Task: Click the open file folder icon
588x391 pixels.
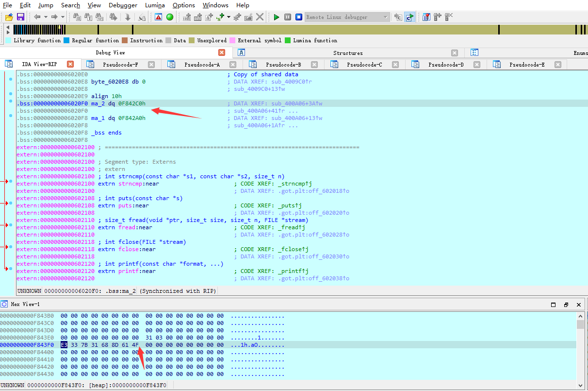Action: pyautogui.click(x=9, y=17)
